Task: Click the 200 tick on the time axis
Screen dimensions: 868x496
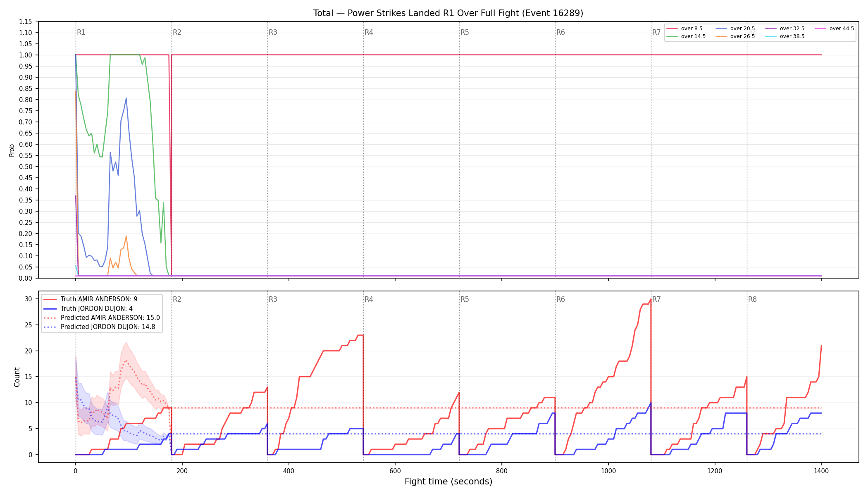Action: (182, 471)
